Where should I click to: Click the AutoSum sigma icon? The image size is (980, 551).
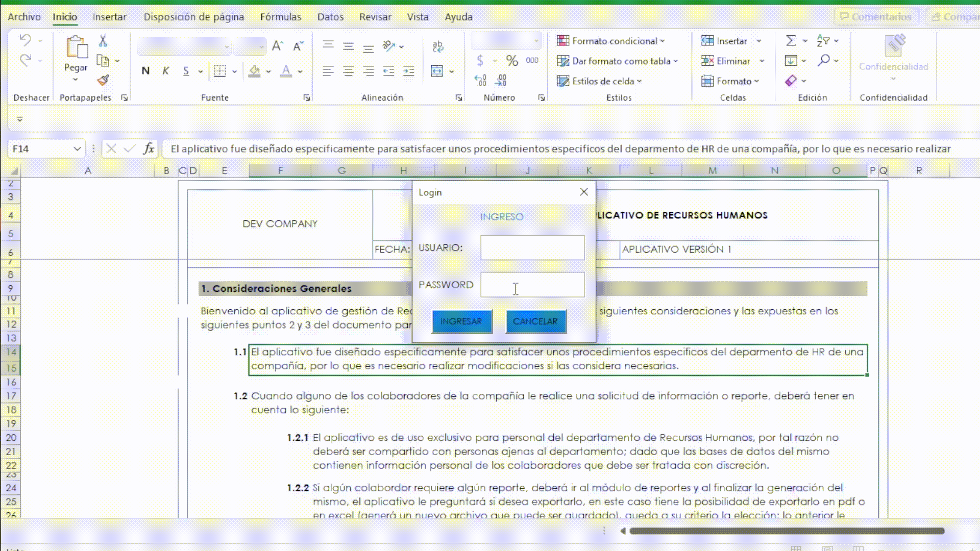791,41
